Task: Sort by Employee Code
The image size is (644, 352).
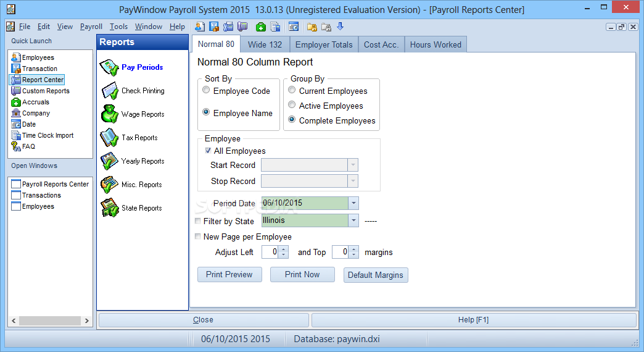Action: pos(206,90)
